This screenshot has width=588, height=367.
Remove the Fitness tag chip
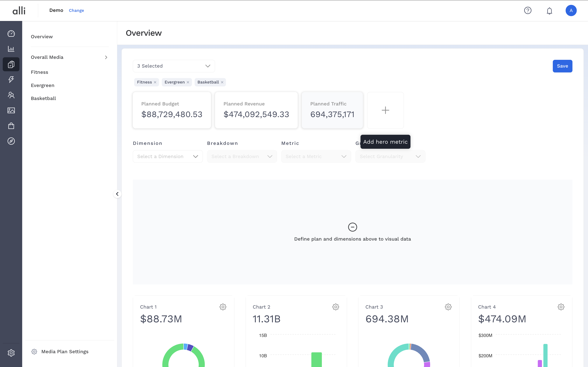tap(155, 82)
